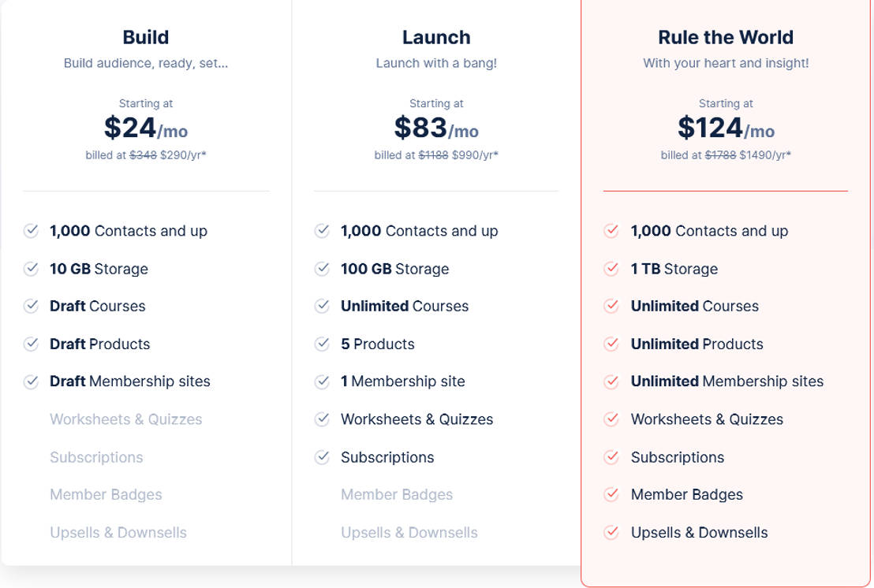Image resolution: width=874 pixels, height=588 pixels.
Task: Click checkmark icon next to 10 GB Storage
Action: point(32,269)
